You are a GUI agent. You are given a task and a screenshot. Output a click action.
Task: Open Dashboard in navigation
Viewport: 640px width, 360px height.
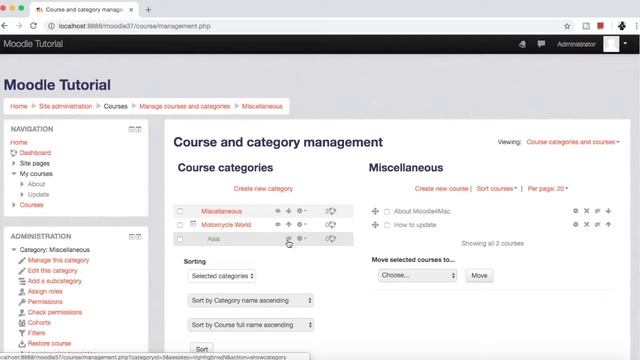pyautogui.click(x=35, y=153)
